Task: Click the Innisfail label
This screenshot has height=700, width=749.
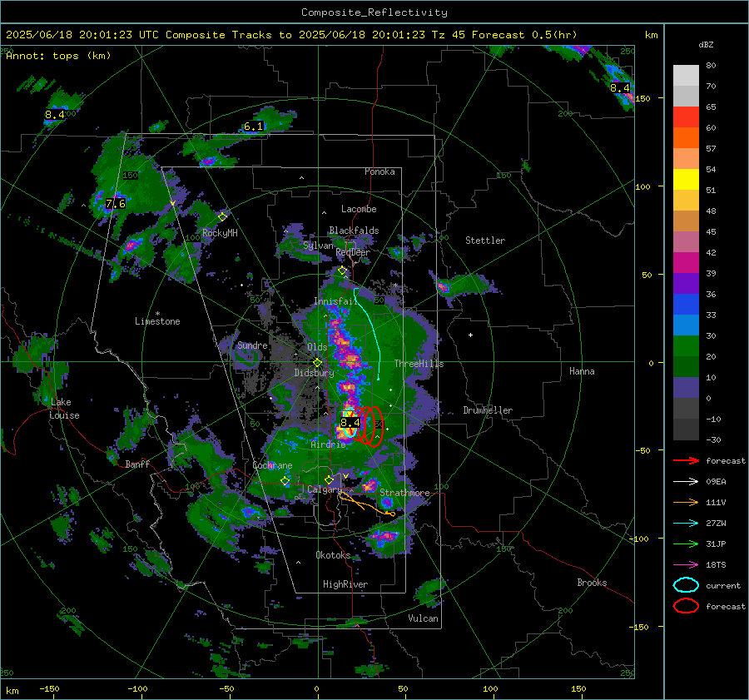Action: (335, 301)
